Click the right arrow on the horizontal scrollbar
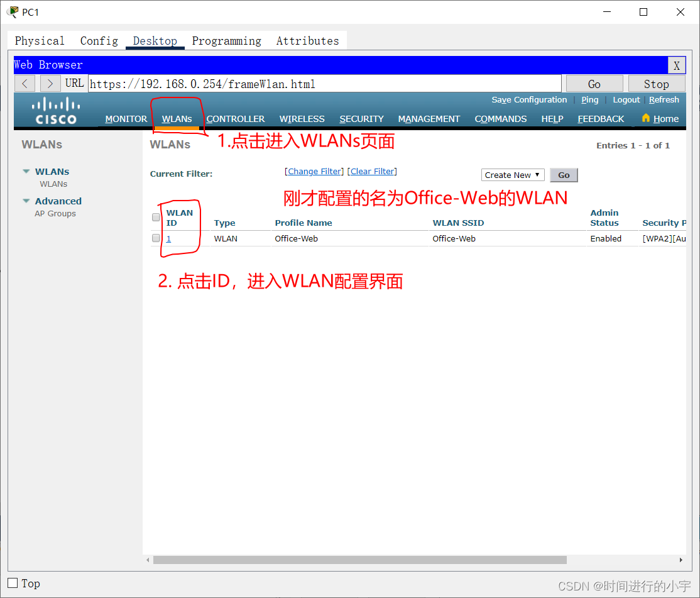Image resolution: width=700 pixels, height=598 pixels. [681, 560]
